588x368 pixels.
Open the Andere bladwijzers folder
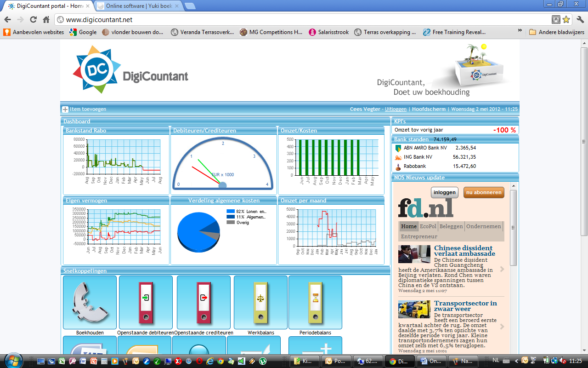[x=556, y=32]
